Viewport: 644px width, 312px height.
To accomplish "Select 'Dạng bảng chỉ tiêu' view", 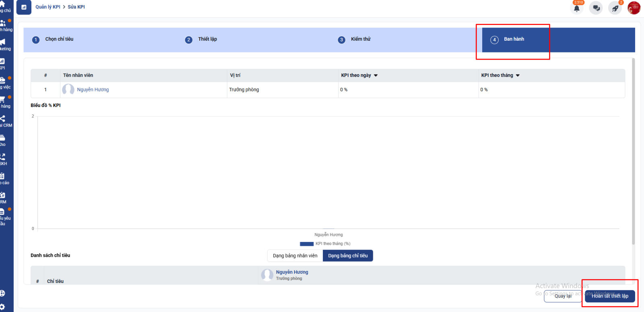I will (348, 256).
